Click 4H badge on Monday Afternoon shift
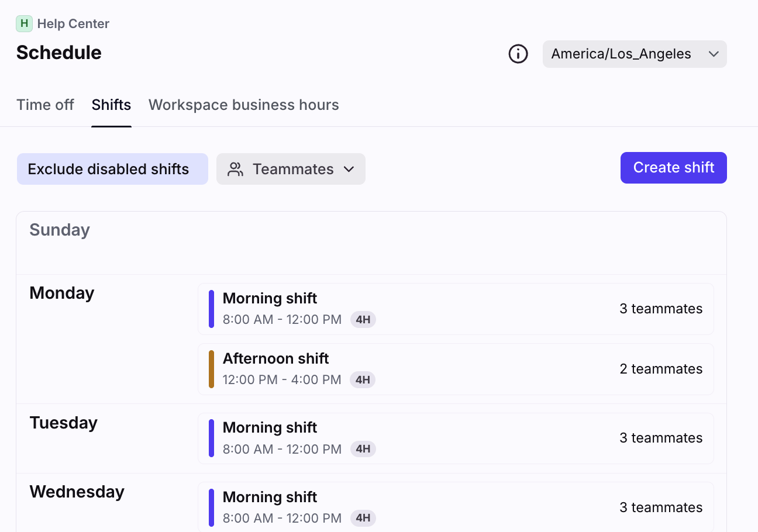This screenshot has width=758, height=532. click(x=363, y=380)
